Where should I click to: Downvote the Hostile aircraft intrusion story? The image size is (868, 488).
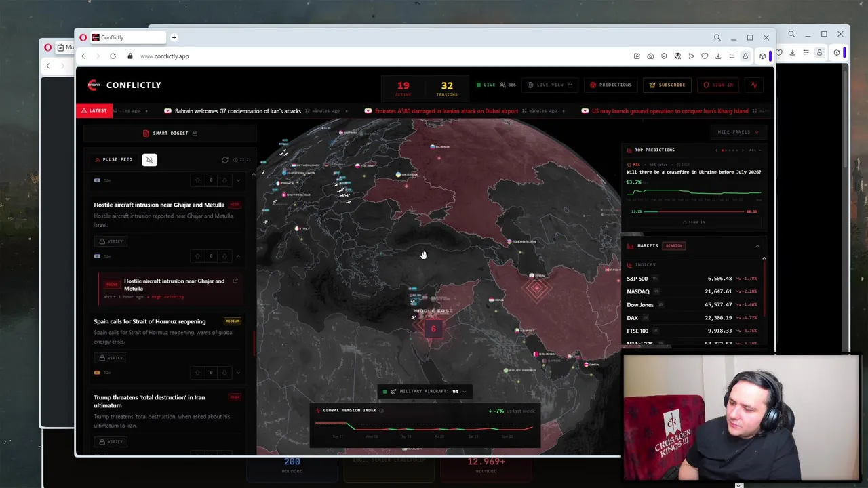point(224,256)
